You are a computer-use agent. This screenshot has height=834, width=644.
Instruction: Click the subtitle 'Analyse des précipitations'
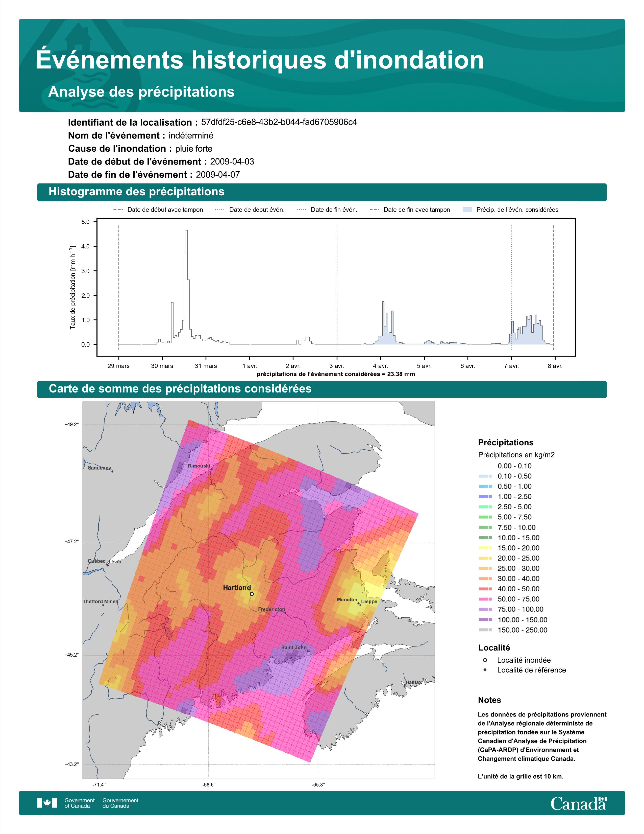point(141,92)
